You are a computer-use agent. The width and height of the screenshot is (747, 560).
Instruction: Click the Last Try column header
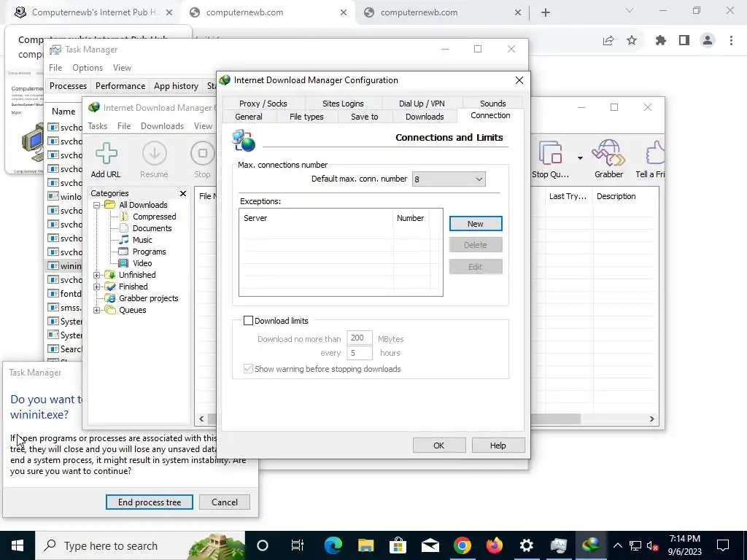(569, 196)
